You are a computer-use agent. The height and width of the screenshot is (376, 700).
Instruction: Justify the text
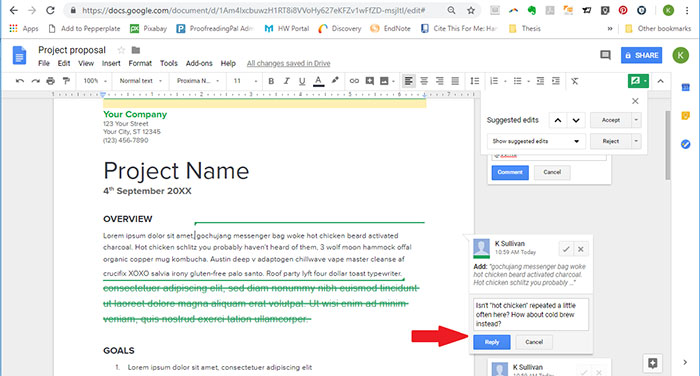click(455, 81)
